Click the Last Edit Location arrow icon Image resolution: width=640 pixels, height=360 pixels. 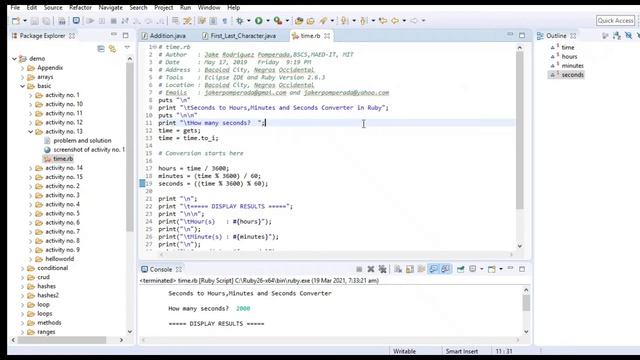[x=383, y=20]
